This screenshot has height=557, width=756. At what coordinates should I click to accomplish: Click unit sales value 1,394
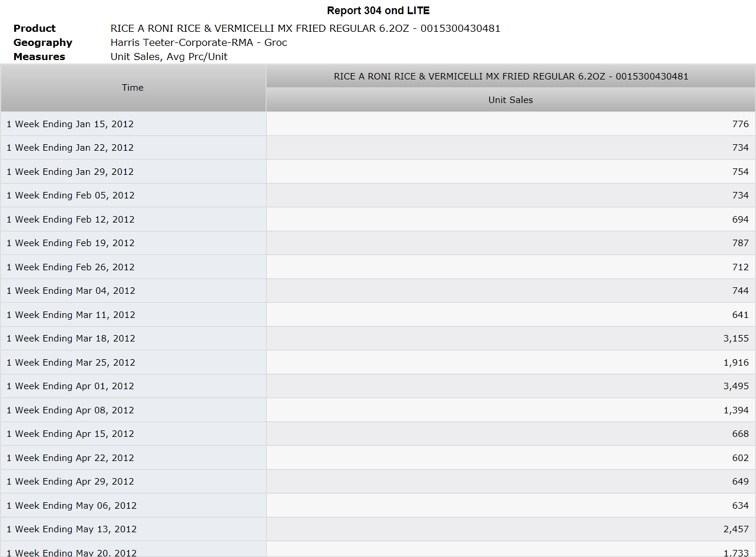[737, 410]
